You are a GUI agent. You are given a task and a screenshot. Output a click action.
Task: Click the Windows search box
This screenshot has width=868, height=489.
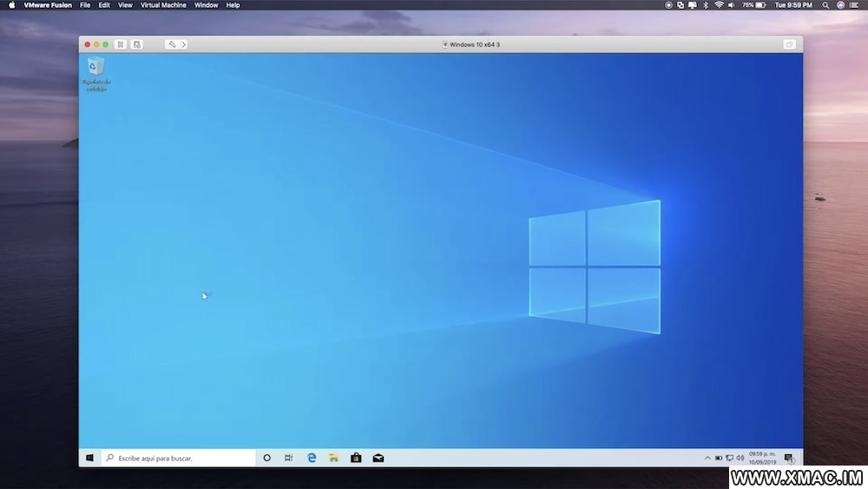[178, 458]
